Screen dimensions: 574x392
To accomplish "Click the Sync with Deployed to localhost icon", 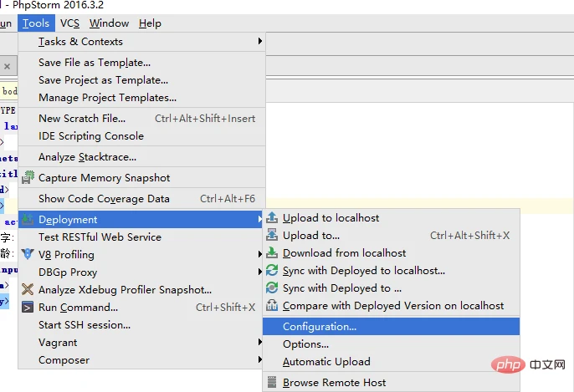I will pyautogui.click(x=272, y=271).
